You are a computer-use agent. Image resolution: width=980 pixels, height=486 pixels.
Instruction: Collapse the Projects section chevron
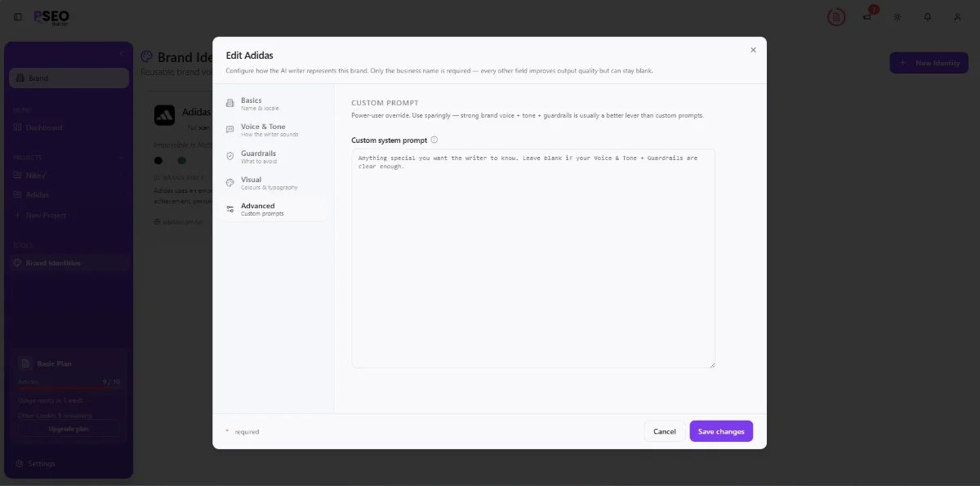point(121,157)
